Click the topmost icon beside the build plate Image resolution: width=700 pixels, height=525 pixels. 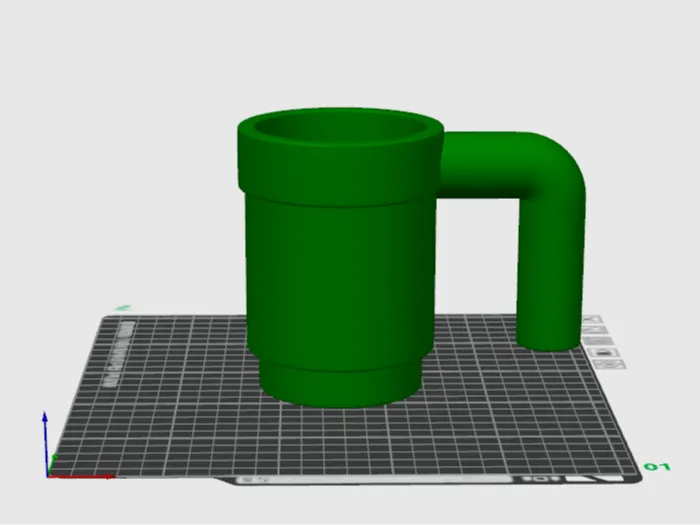coord(592,319)
